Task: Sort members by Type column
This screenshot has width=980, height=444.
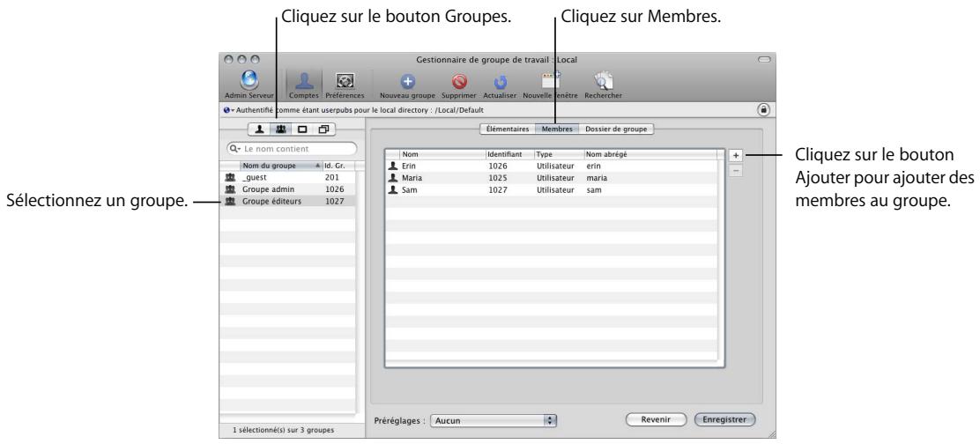Action: (559, 153)
